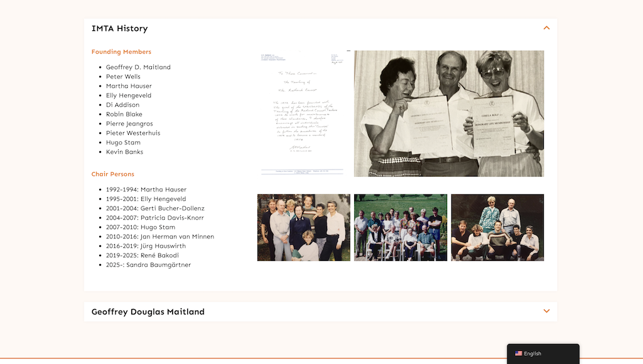Select the name Kevin Banks
Image resolution: width=643 pixels, height=364 pixels.
point(125,152)
